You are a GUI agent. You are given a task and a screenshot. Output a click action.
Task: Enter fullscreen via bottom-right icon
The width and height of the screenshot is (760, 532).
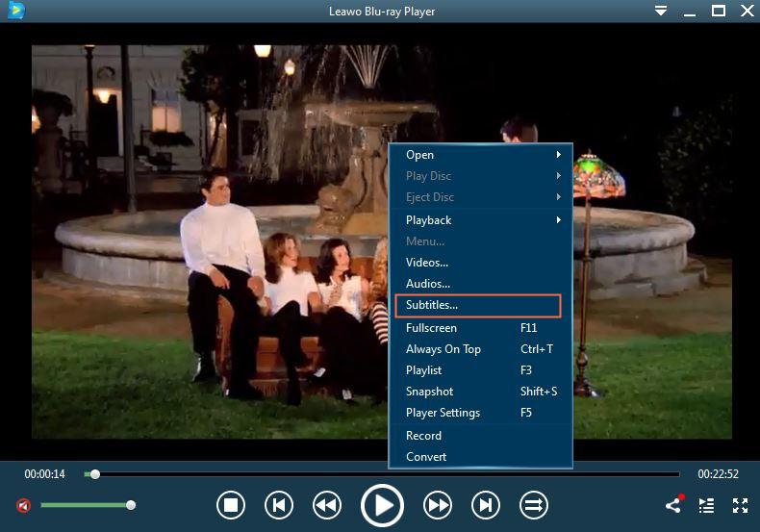(x=740, y=505)
